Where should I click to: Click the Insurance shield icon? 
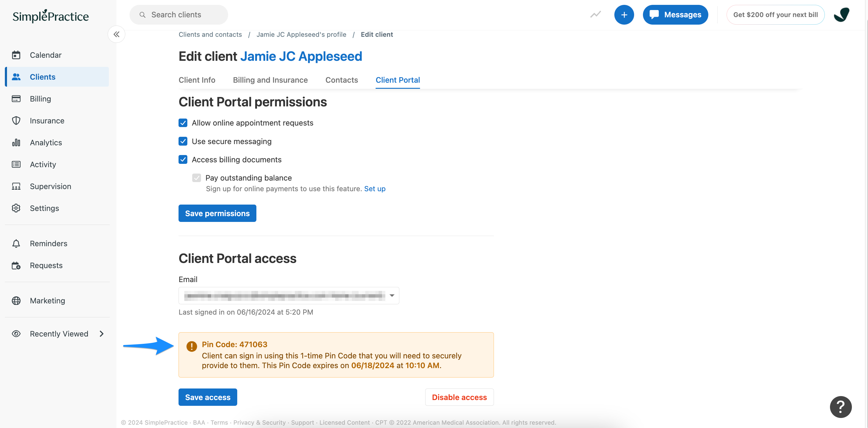(16, 121)
